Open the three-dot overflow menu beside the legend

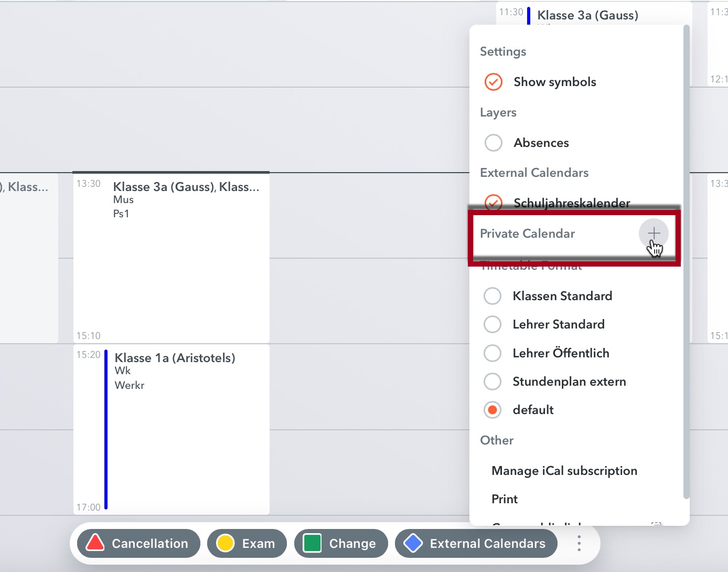pyautogui.click(x=579, y=543)
